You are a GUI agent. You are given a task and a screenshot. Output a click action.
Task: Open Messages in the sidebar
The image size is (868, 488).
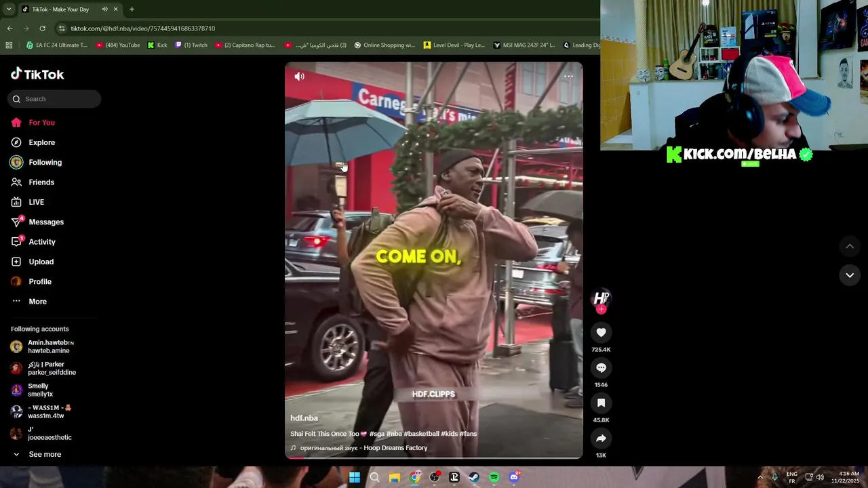(x=37, y=222)
